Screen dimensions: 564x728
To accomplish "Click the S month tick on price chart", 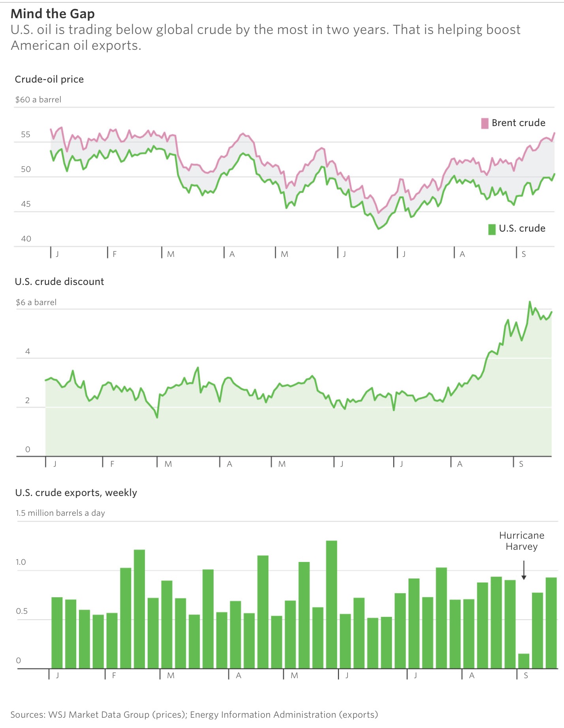I will click(x=523, y=254).
